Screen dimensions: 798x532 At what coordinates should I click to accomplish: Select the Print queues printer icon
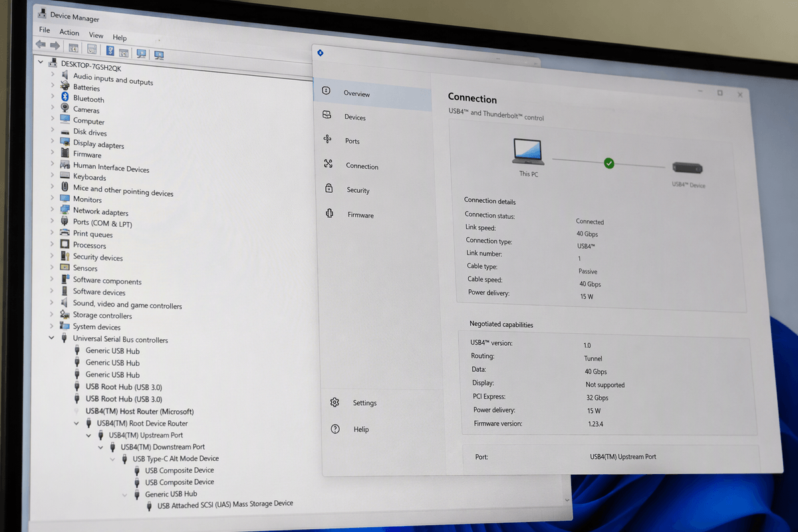[65, 233]
